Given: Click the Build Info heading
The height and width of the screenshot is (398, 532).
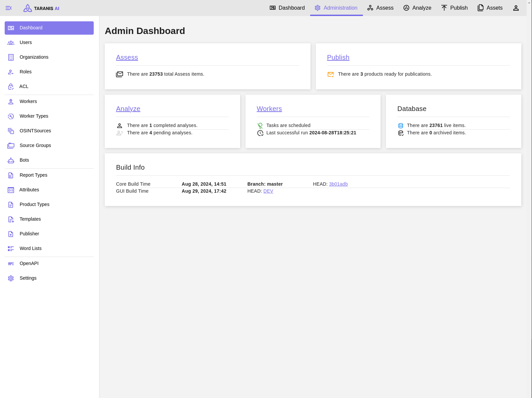Looking at the screenshot, I should (130, 167).
